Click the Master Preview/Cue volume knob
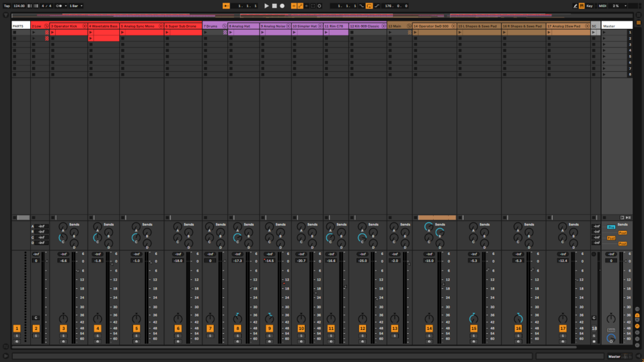Screen dimensions: 644x362 coord(611,338)
